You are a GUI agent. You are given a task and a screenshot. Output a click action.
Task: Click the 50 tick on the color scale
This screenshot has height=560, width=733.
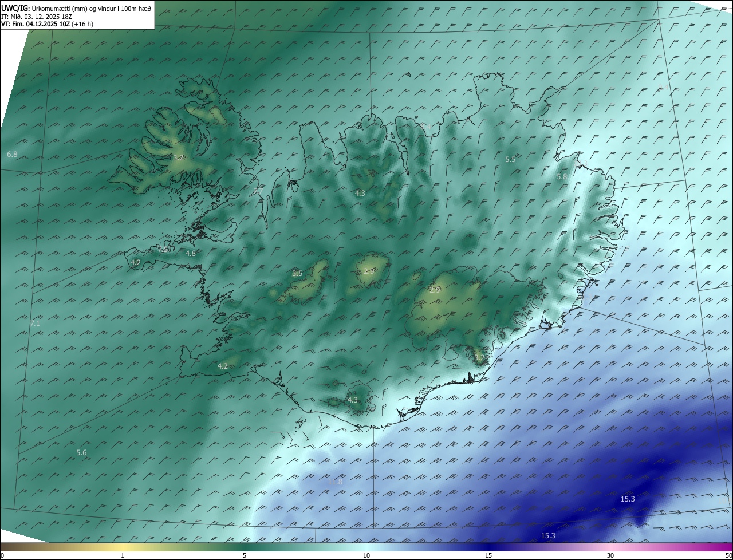click(728, 555)
